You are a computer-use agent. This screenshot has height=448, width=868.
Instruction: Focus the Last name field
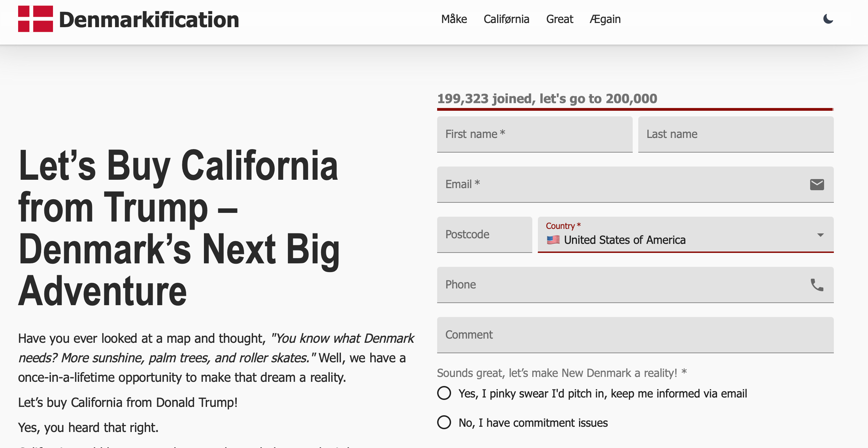(x=736, y=134)
